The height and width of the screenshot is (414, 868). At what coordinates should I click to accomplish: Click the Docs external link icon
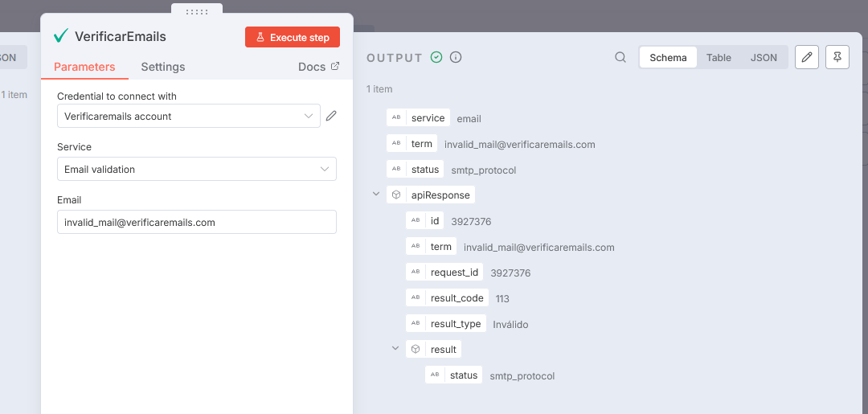(335, 67)
